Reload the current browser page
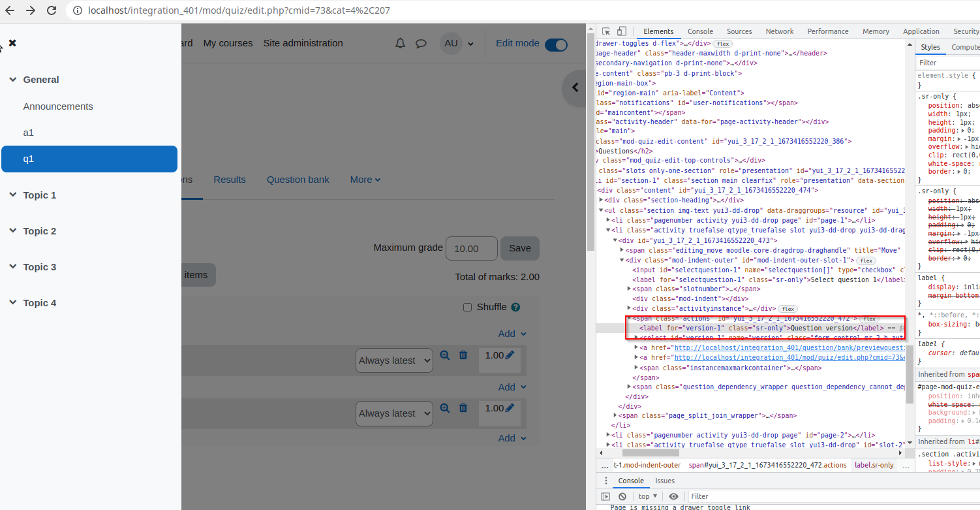This screenshot has width=980, height=510. pyautogui.click(x=52, y=10)
